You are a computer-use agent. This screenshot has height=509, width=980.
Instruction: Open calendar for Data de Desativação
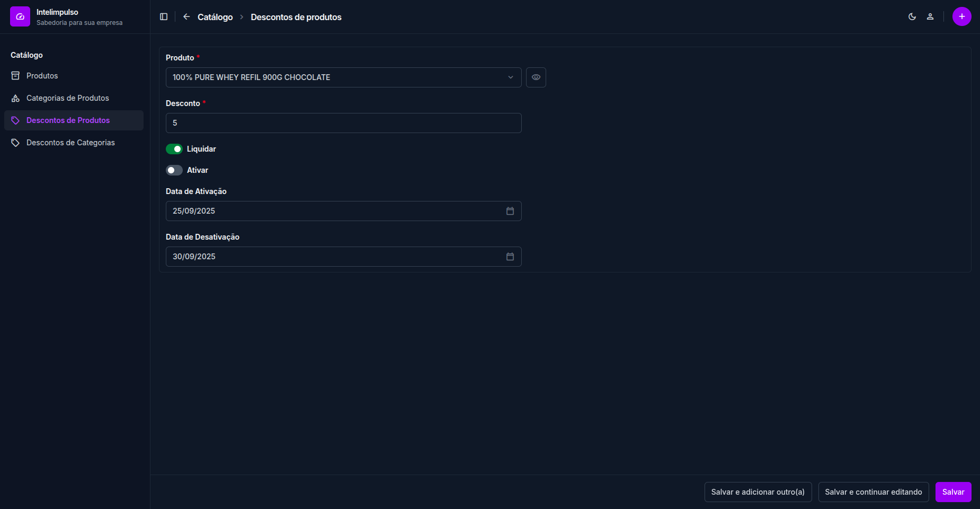pyautogui.click(x=510, y=257)
